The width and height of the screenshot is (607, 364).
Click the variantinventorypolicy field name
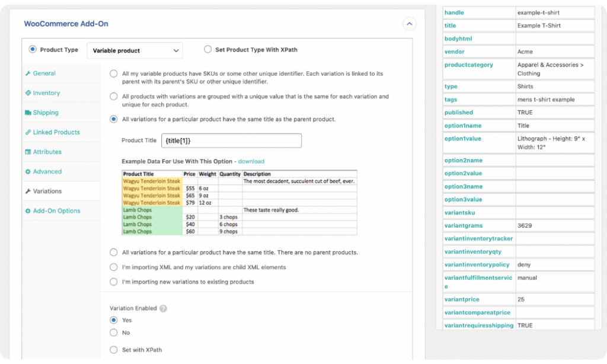tap(477, 264)
